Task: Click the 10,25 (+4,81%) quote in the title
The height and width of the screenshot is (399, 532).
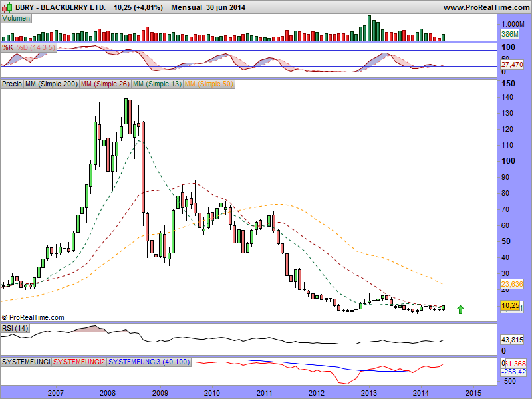Action: pyautogui.click(x=138, y=7)
